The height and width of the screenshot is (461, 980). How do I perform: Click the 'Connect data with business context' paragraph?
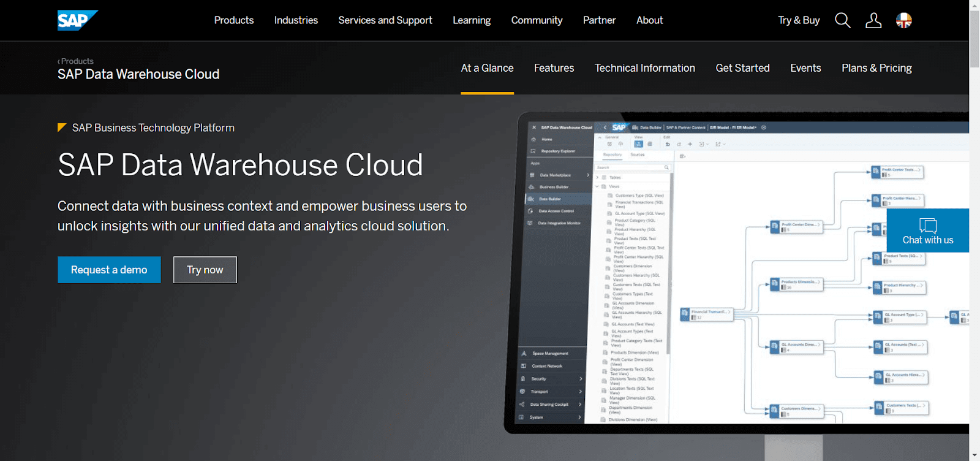coord(262,216)
